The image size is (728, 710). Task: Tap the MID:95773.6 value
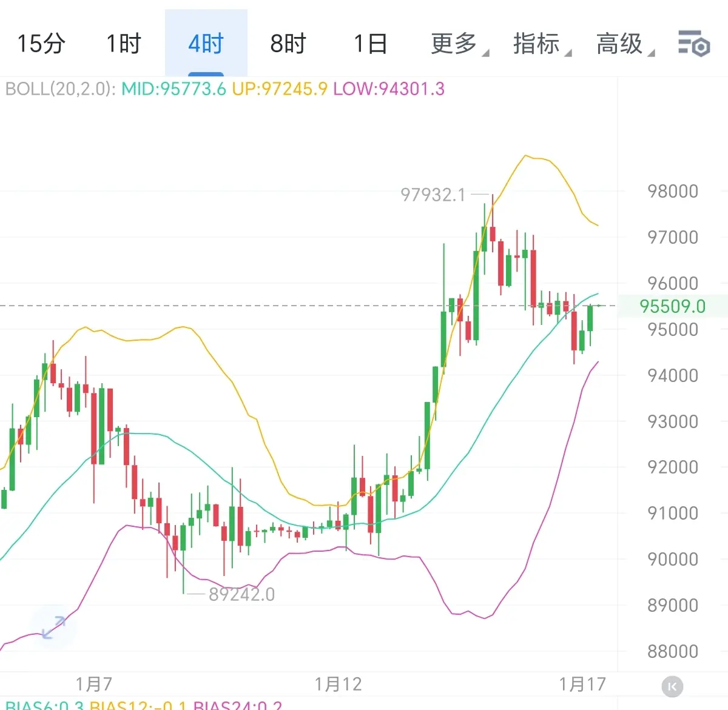click(x=174, y=89)
